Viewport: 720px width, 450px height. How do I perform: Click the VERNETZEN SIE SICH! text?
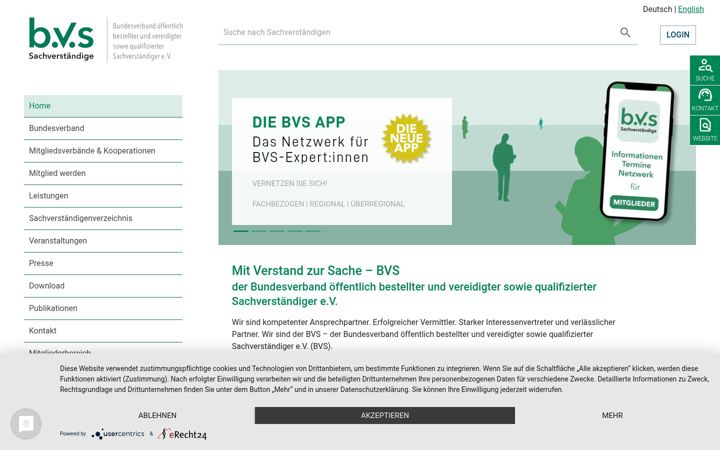(x=290, y=183)
